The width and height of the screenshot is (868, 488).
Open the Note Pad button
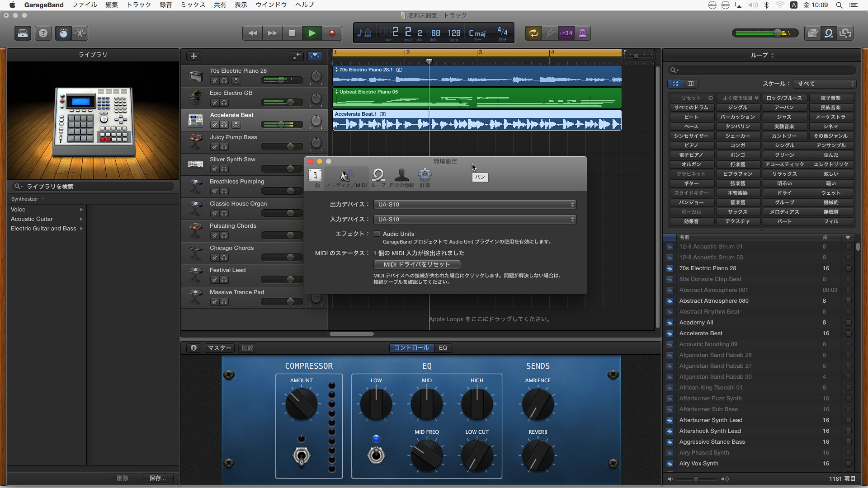click(x=812, y=33)
